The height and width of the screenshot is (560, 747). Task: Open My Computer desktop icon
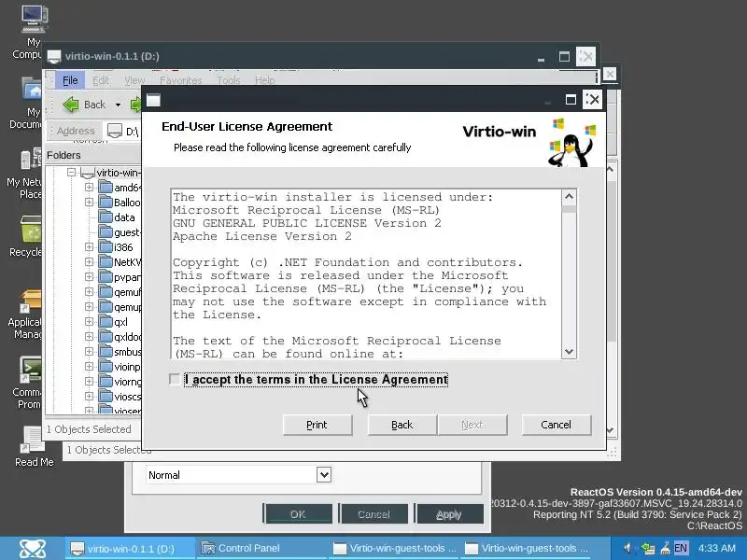click(34, 19)
